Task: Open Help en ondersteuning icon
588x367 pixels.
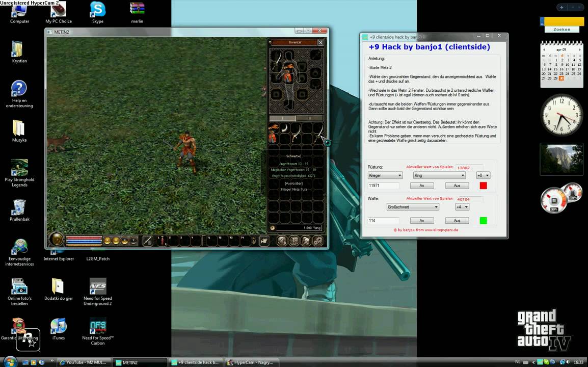Action: pos(19,94)
